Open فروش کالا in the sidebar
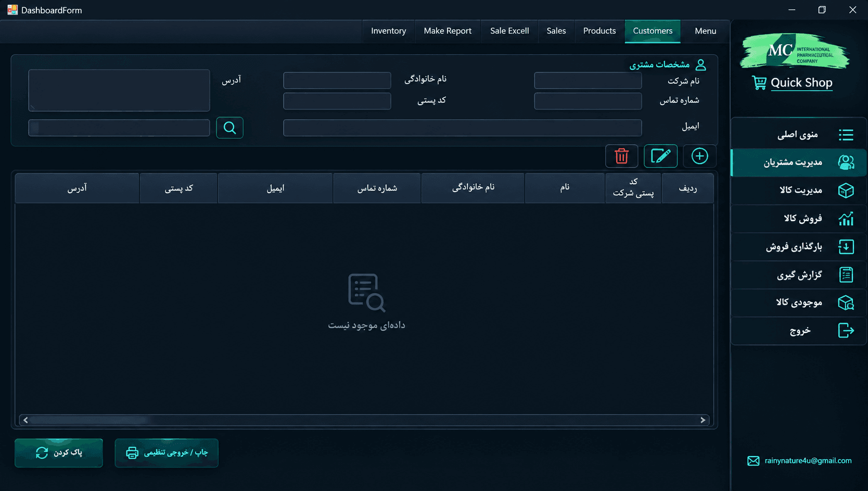 [799, 219]
